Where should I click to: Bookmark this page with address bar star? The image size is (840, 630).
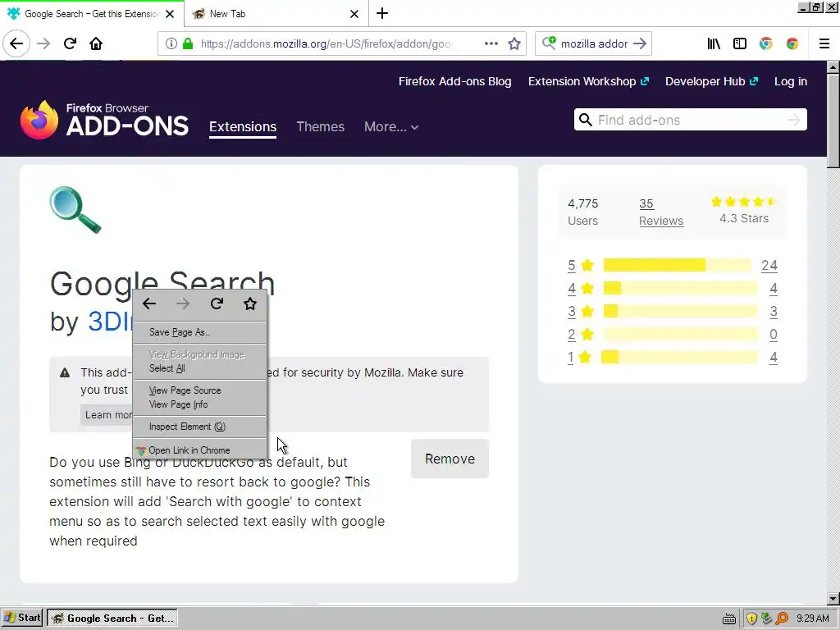(514, 43)
